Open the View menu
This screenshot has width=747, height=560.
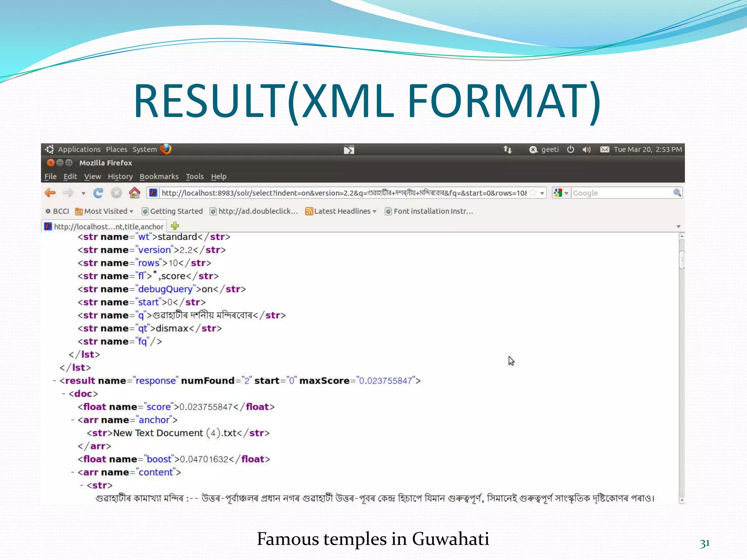[x=92, y=176]
